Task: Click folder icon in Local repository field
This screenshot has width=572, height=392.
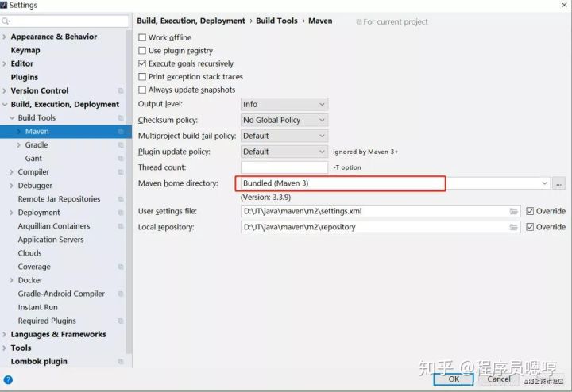Action: [514, 227]
